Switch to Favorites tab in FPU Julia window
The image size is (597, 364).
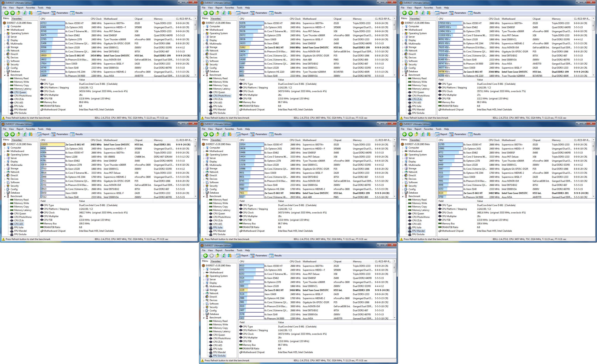pyautogui.click(x=216, y=140)
